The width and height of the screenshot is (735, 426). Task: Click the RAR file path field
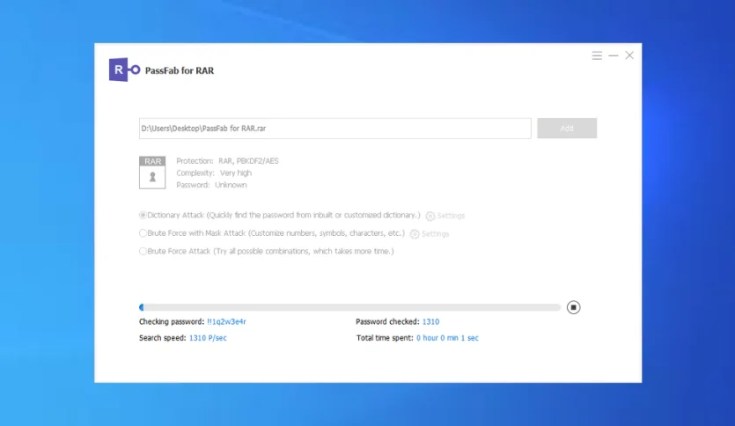pos(335,128)
